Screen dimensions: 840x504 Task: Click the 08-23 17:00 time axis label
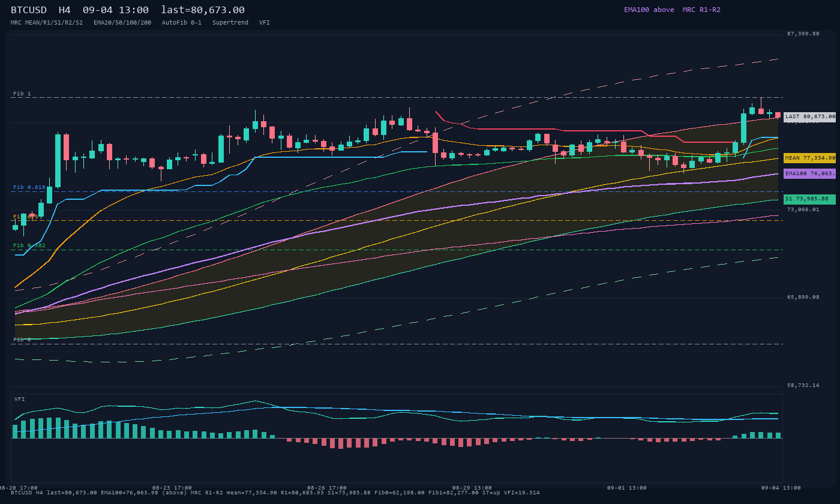(172, 488)
